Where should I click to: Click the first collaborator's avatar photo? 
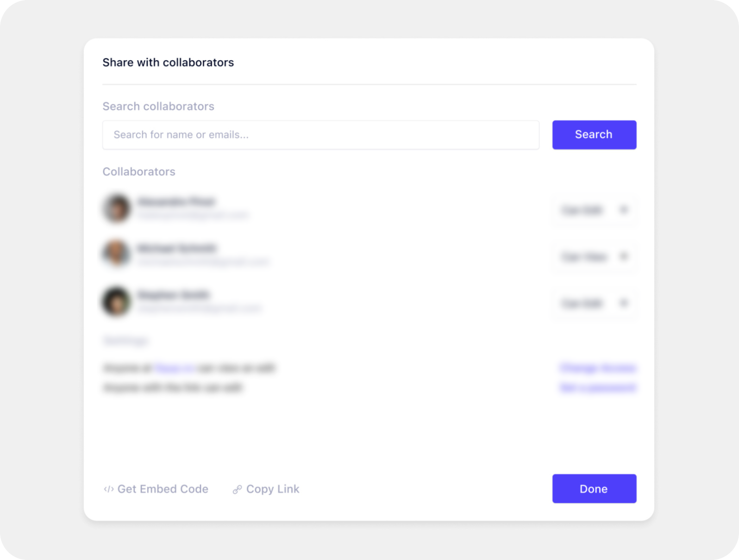click(116, 208)
